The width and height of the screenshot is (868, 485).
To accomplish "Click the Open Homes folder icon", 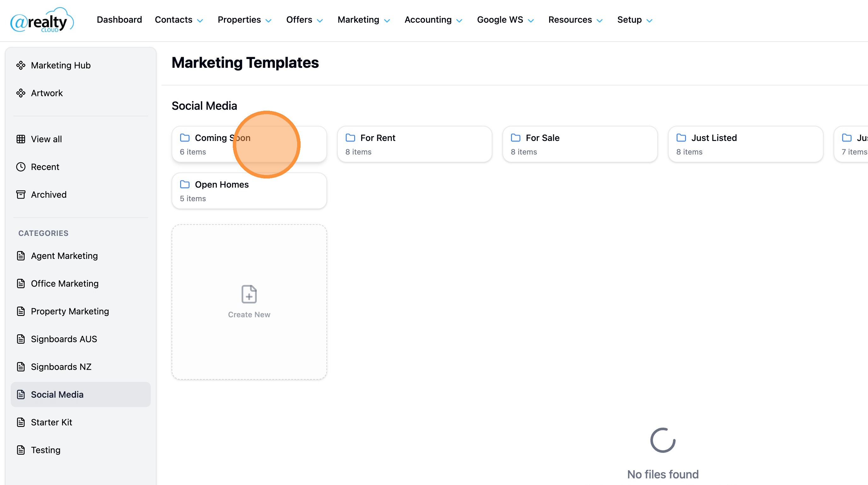I will pyautogui.click(x=185, y=184).
